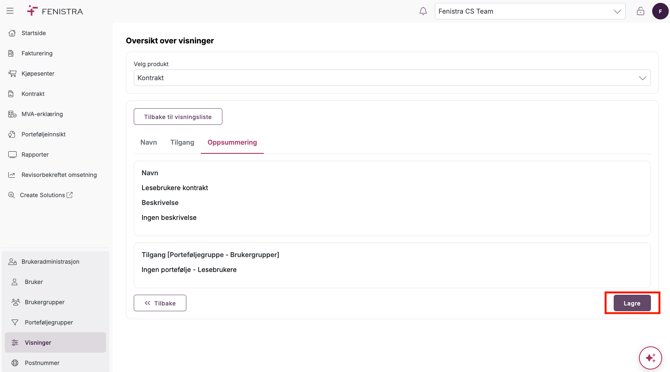Image resolution: width=670 pixels, height=372 pixels.
Task: Click Tilbake til visningsliste button
Action: [178, 117]
